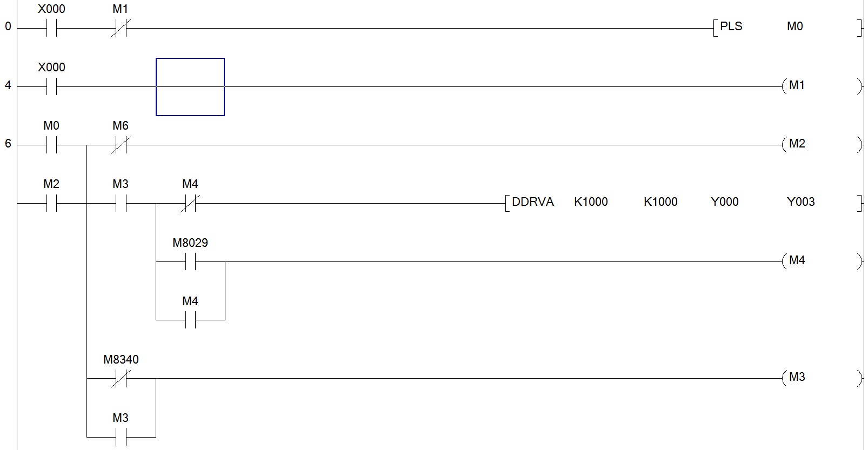Select the Y003 operand of DDRVA
868x450 pixels.
[x=800, y=202]
